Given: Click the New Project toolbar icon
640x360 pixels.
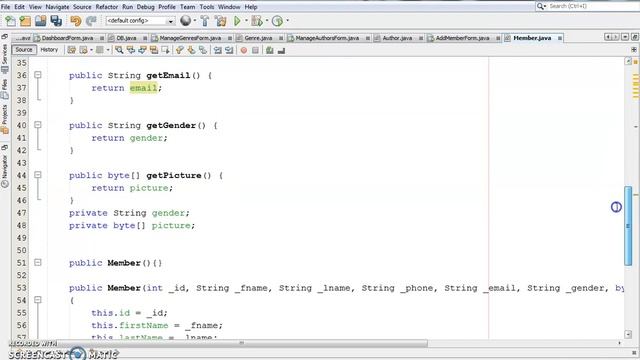Looking at the screenshot, I should pyautogui.click(x=25, y=21).
